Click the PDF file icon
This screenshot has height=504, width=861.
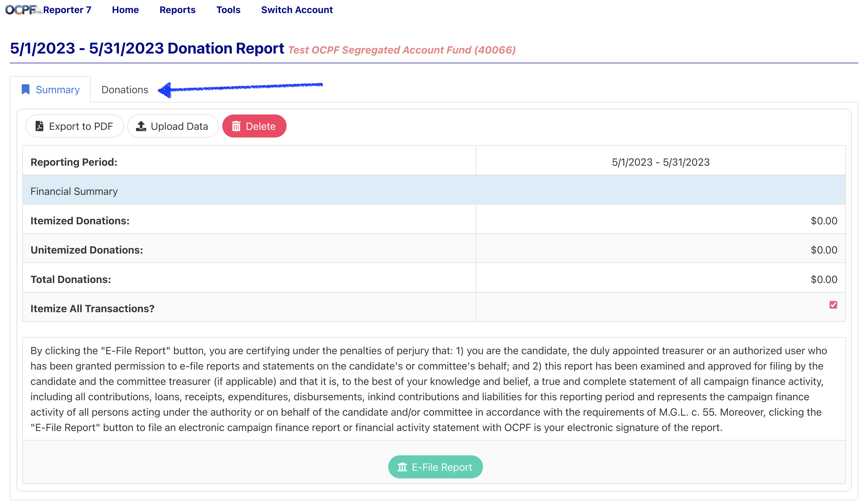click(x=40, y=126)
